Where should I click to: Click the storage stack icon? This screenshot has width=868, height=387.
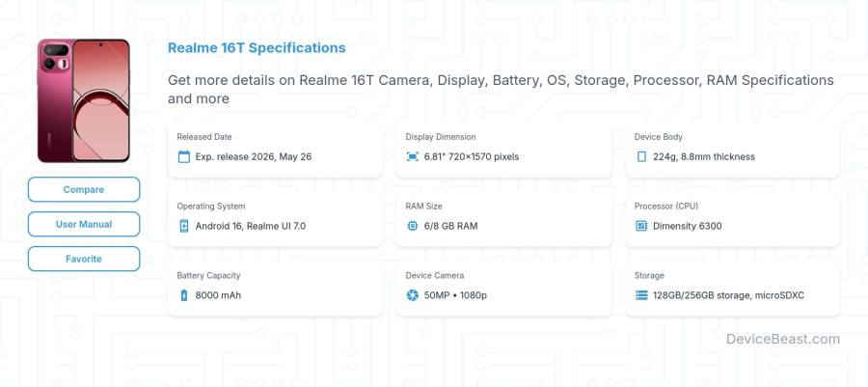coord(641,295)
